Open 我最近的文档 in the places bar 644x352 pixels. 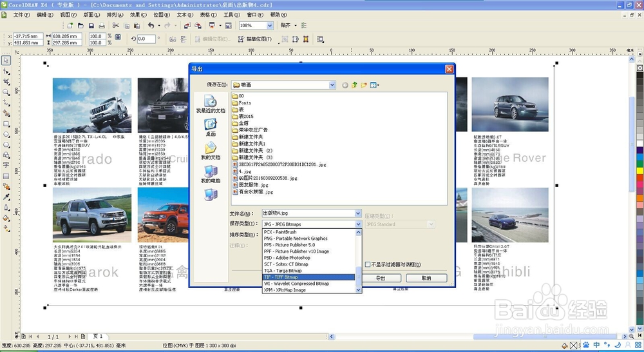211,104
